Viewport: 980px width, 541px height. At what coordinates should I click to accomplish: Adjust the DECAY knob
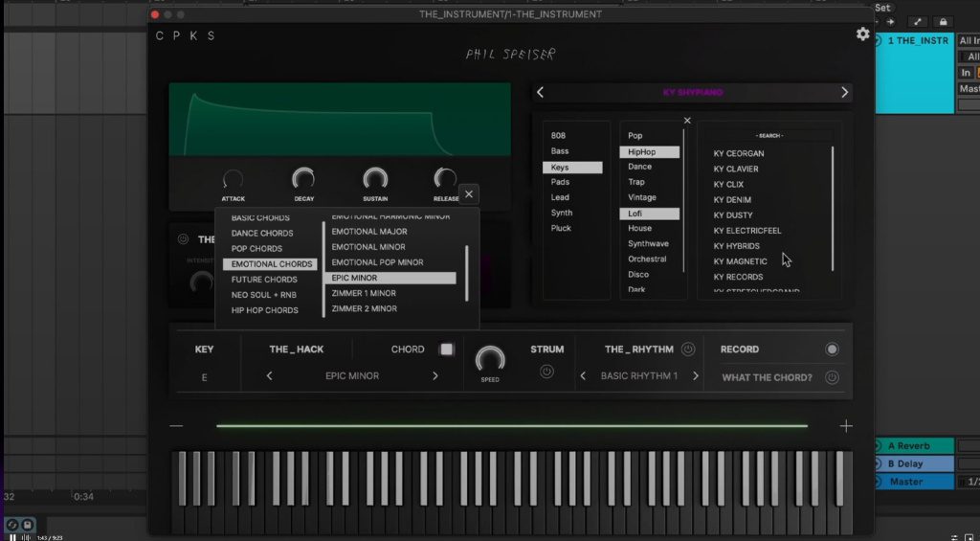[303, 180]
